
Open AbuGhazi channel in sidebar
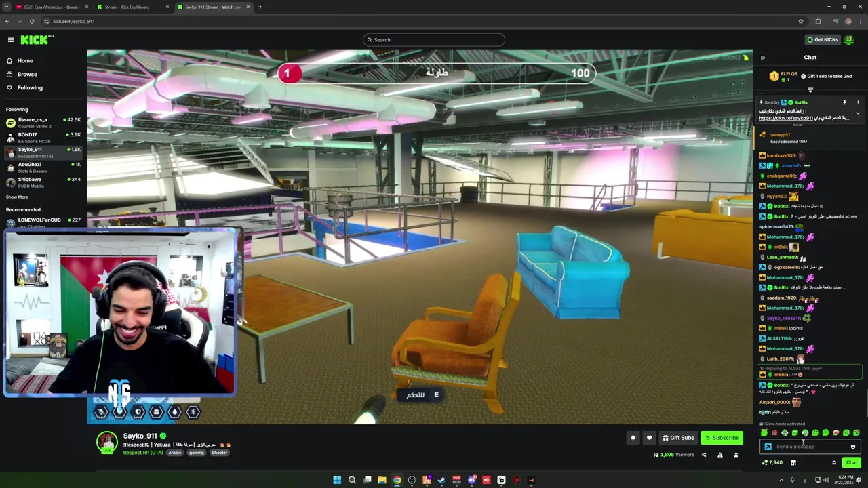(x=43, y=167)
